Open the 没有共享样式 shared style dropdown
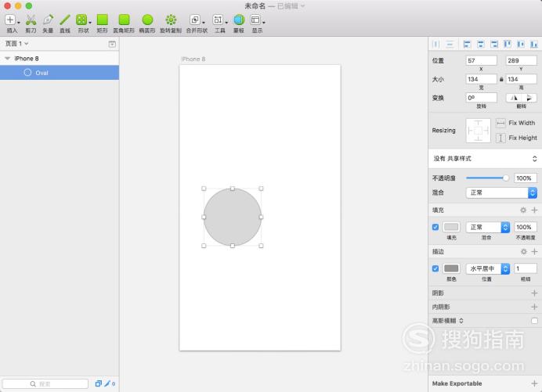This screenshot has width=542, height=392. click(485, 159)
